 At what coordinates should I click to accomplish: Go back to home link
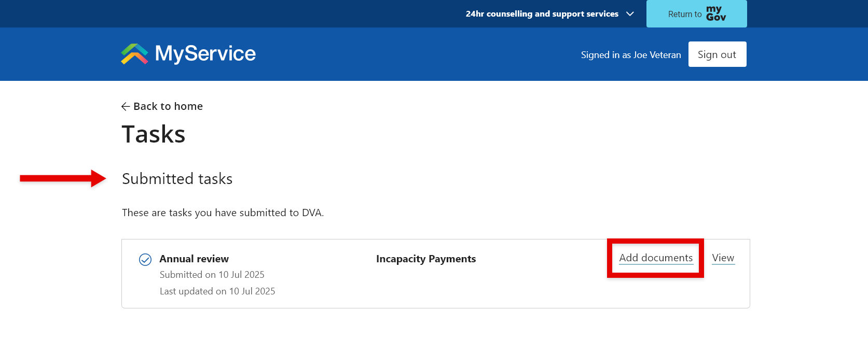(168, 106)
